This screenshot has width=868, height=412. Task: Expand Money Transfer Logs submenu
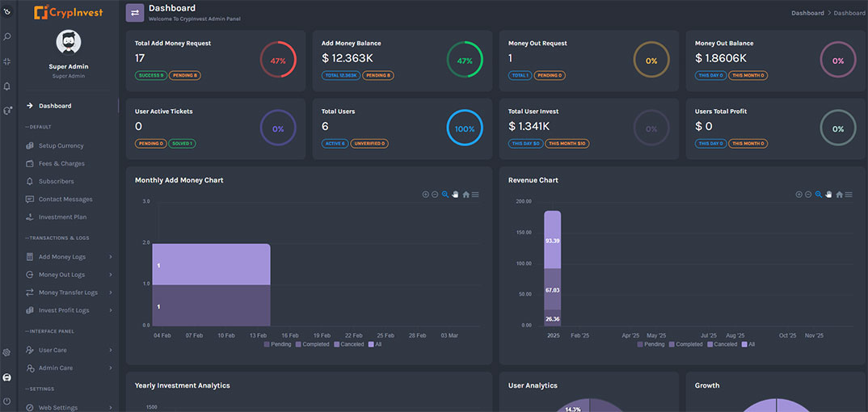pyautogui.click(x=68, y=292)
